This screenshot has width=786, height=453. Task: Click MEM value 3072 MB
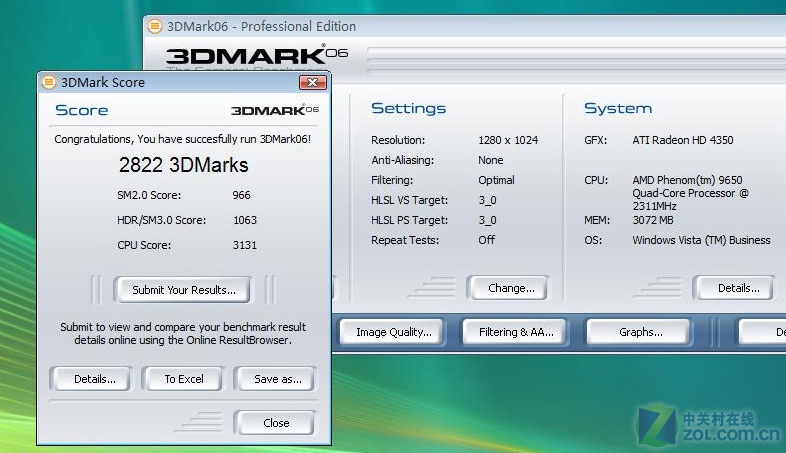tap(653, 220)
